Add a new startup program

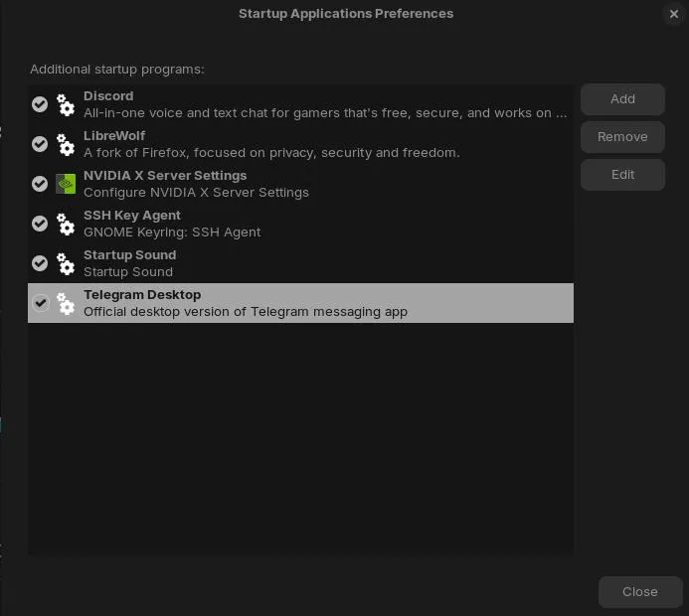pyautogui.click(x=622, y=99)
